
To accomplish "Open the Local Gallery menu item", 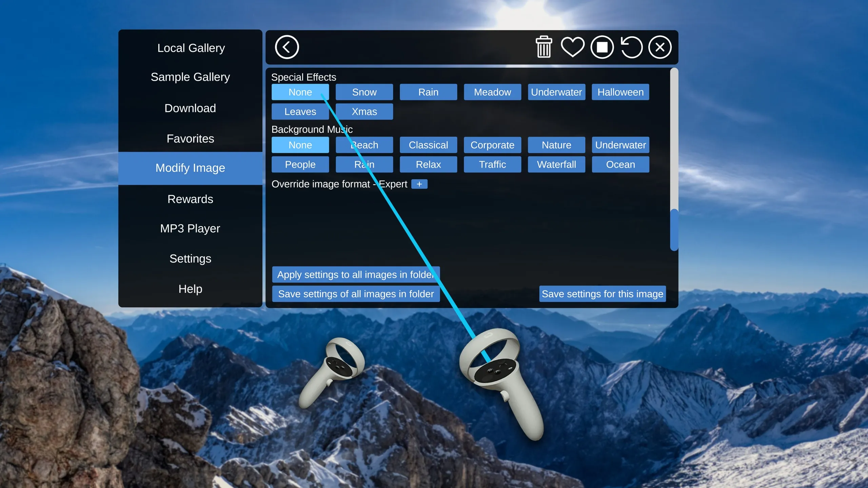I will click(191, 48).
